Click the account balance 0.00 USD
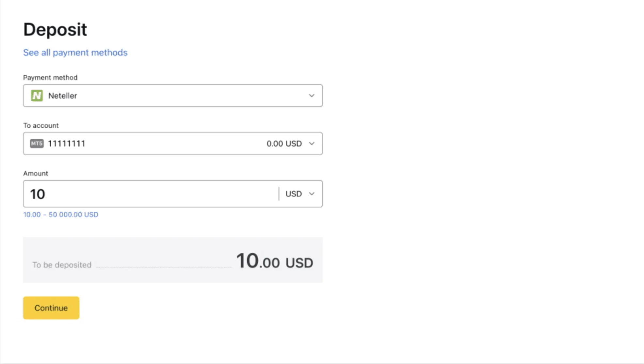This screenshot has width=644, height=364. (x=284, y=144)
